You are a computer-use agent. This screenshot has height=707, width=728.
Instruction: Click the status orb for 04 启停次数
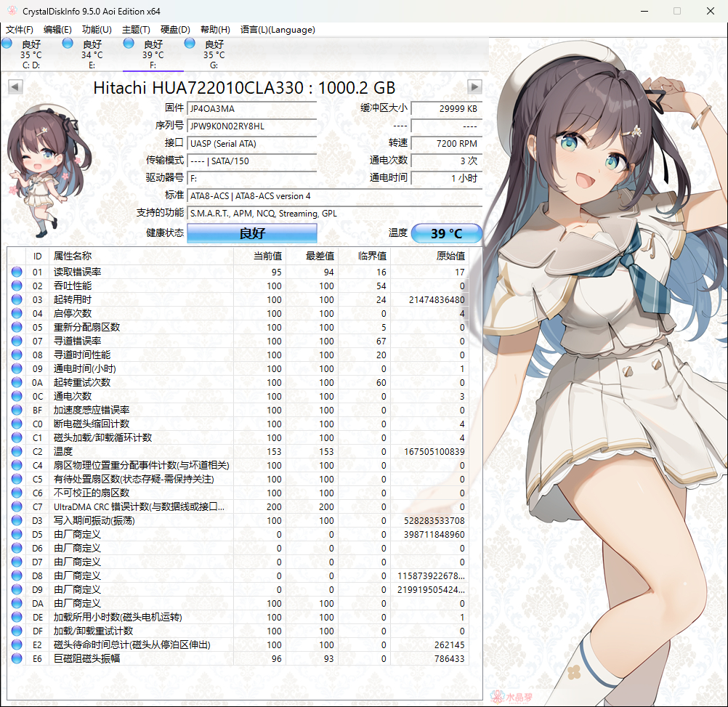[17, 313]
